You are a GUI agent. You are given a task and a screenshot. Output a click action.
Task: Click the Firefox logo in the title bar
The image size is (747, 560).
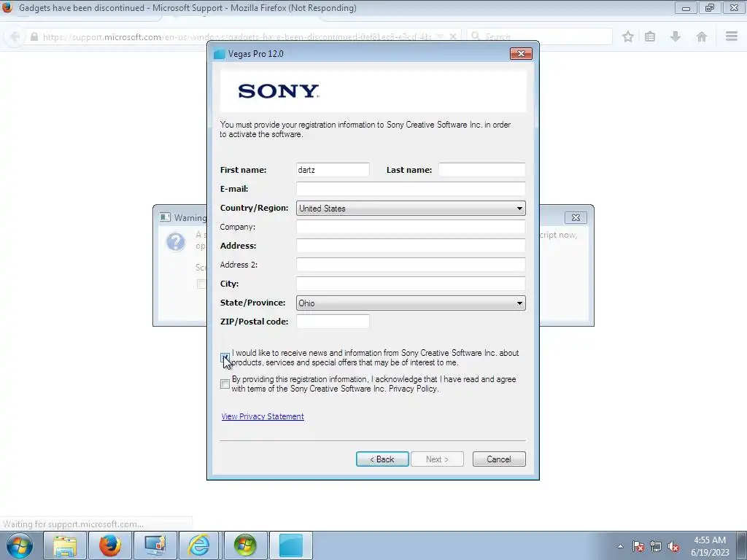[7, 7]
